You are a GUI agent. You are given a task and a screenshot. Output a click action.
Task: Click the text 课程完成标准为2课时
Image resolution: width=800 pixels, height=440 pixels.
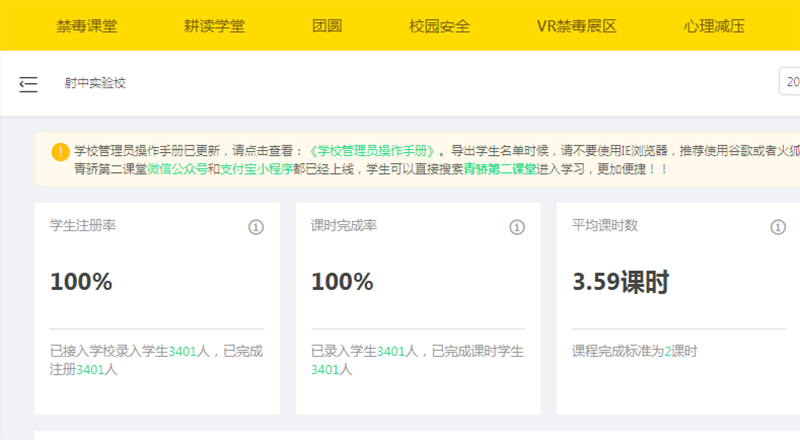[634, 351]
